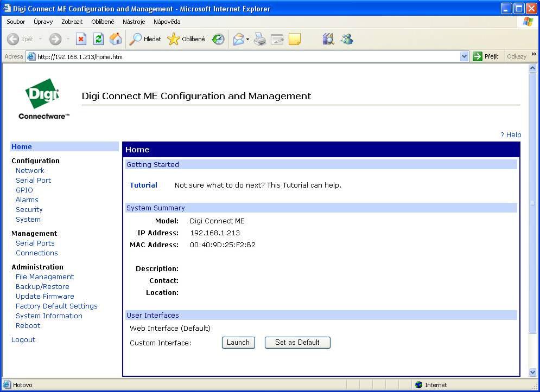The image size is (540, 392).
Task: Click the Internet Explorer title bar icon
Action: [7, 8]
